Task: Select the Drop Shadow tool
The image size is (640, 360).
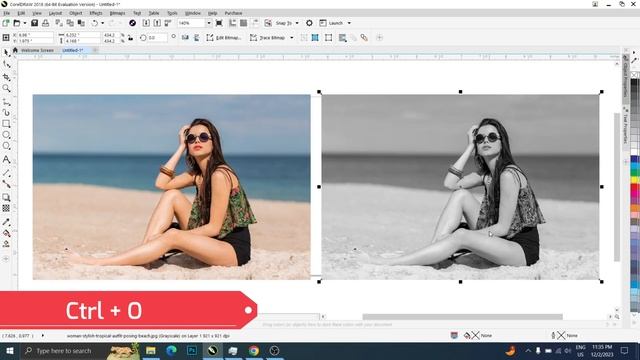Action: [6, 198]
